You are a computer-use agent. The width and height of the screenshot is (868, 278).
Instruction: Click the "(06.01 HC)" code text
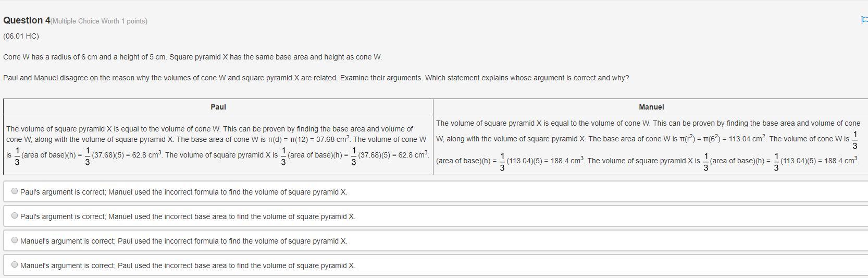(21, 36)
